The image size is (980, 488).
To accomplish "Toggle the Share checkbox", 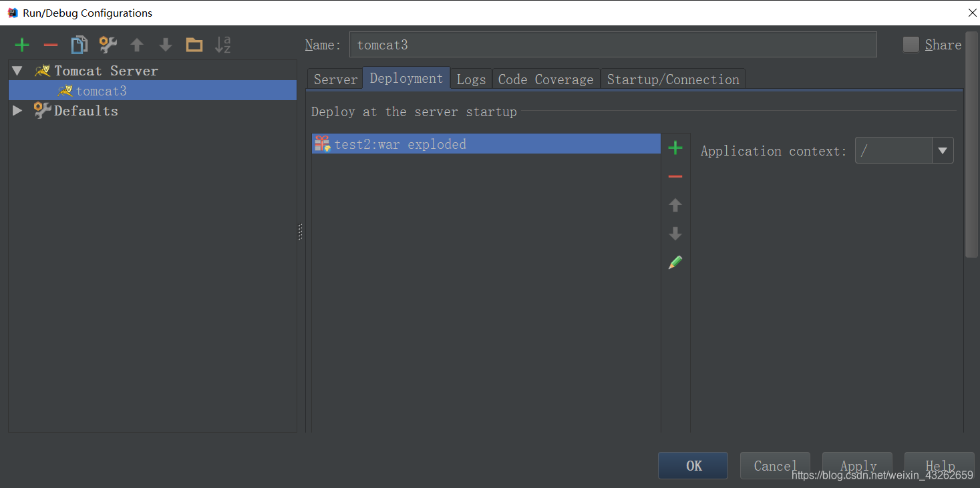I will click(911, 45).
